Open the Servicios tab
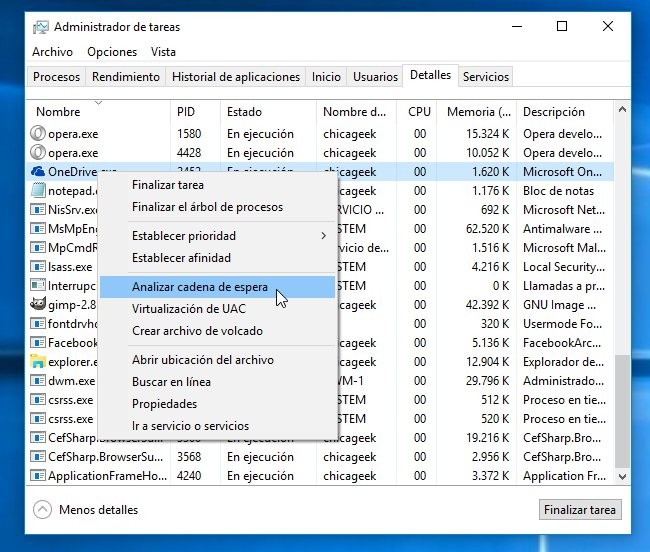 (486, 77)
